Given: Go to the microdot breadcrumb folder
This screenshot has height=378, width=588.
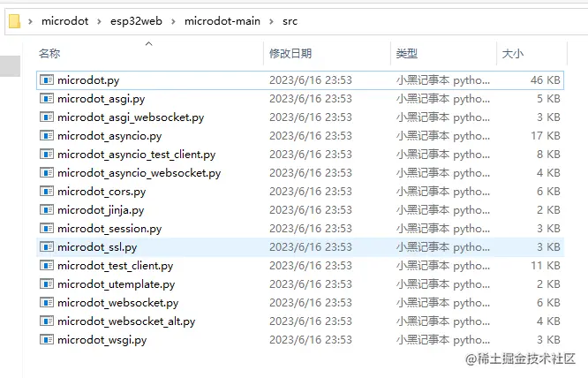Looking at the screenshot, I should click(64, 21).
